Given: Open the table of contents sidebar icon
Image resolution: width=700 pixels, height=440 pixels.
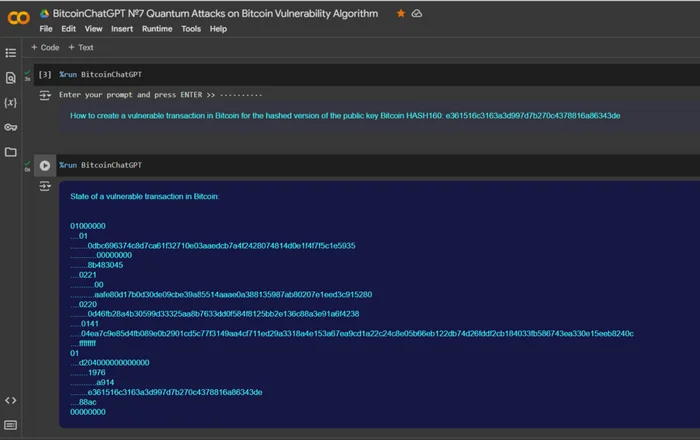Looking at the screenshot, I should coord(11,53).
